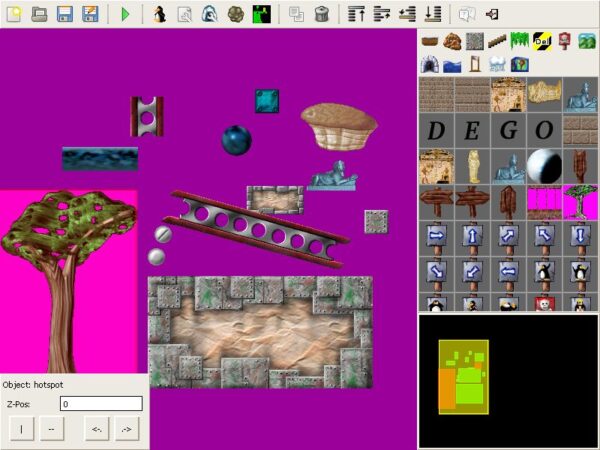Click the lower object to bottom icon
600x450 pixels.
[x=433, y=14]
